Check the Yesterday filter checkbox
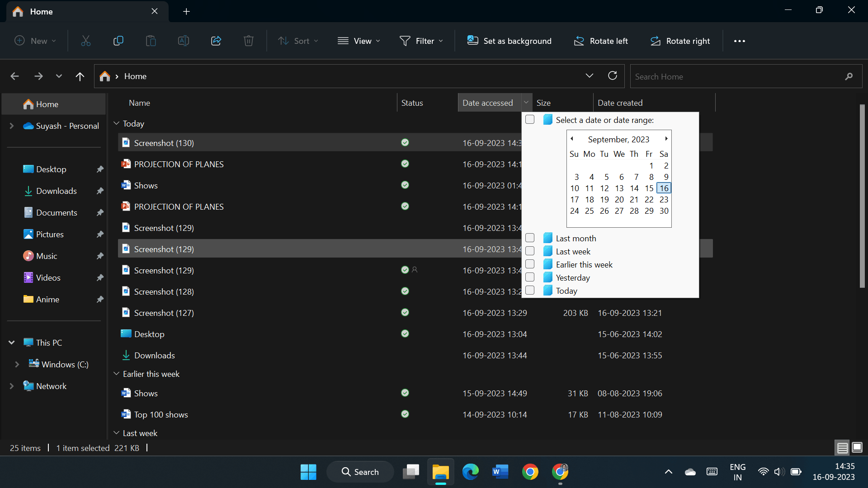The image size is (868, 488). (x=530, y=277)
